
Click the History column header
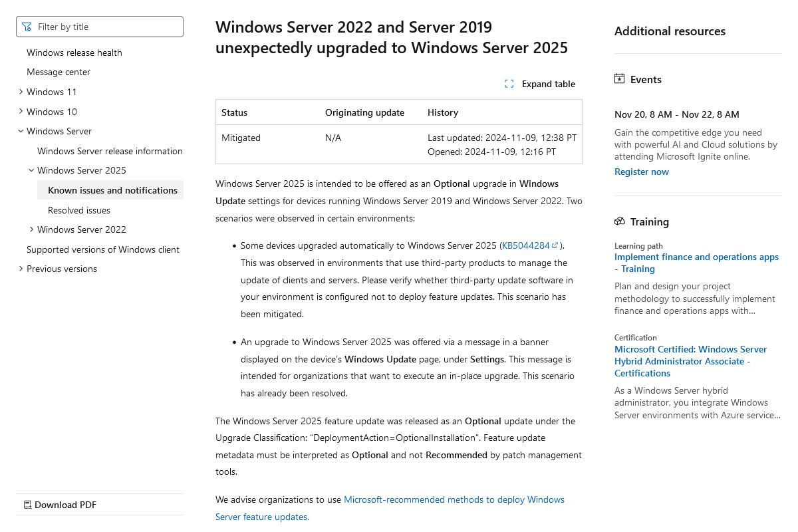click(443, 112)
